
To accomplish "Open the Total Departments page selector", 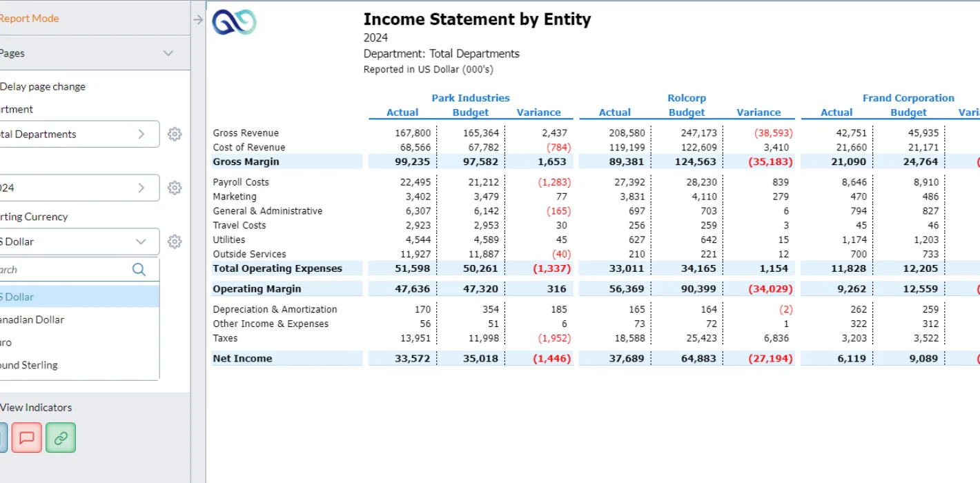I will (x=79, y=134).
